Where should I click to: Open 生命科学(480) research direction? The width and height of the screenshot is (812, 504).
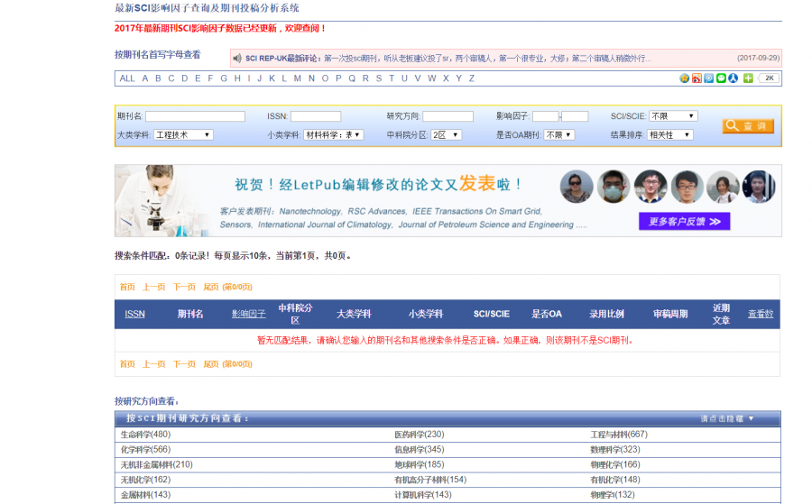(145, 435)
